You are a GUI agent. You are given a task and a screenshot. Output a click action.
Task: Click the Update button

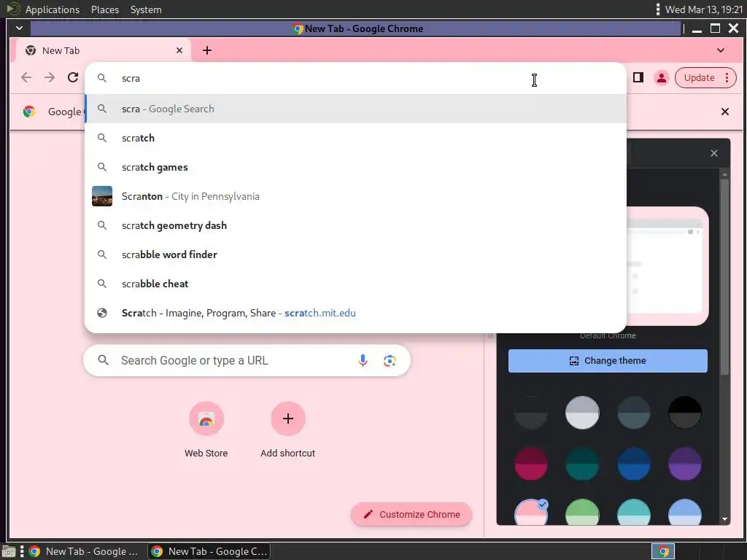[699, 77]
